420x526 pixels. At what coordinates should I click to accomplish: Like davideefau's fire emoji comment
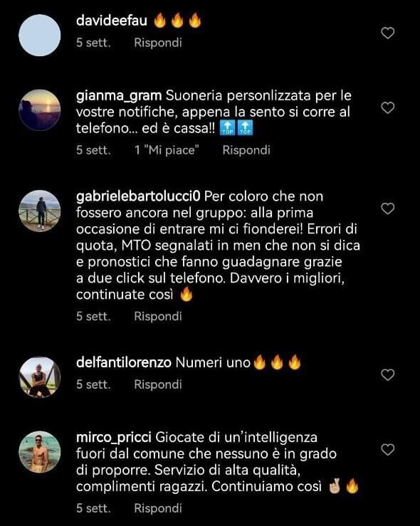(388, 33)
